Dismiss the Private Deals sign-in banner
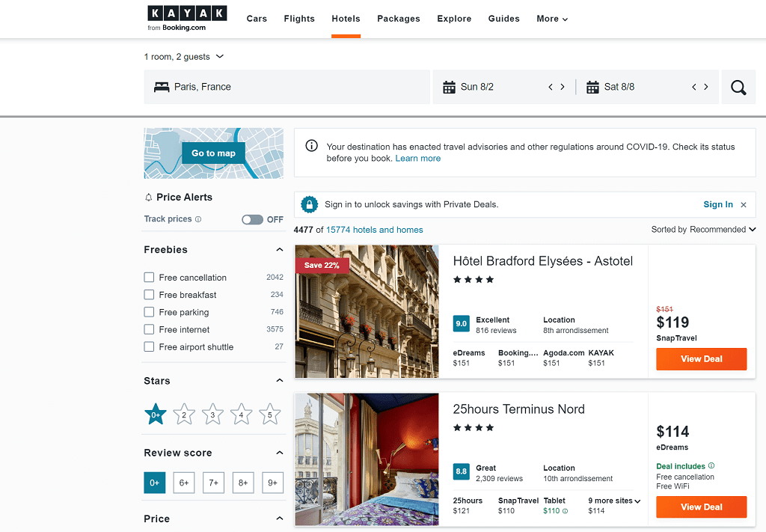Viewport: 766px width, 532px height. pyautogui.click(x=744, y=205)
